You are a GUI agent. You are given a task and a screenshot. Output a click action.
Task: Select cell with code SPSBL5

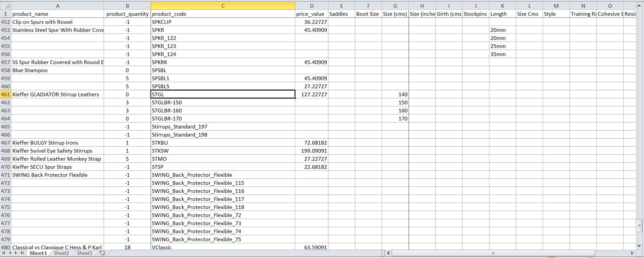(x=223, y=86)
